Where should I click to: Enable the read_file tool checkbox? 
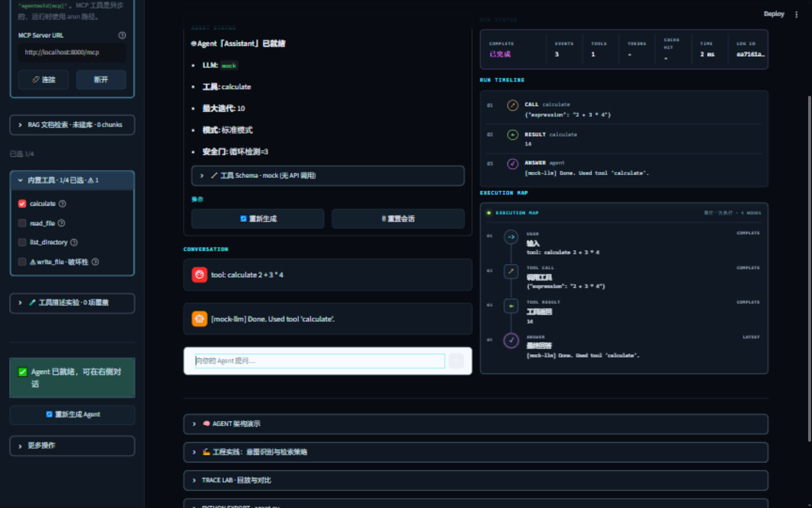[x=22, y=223]
